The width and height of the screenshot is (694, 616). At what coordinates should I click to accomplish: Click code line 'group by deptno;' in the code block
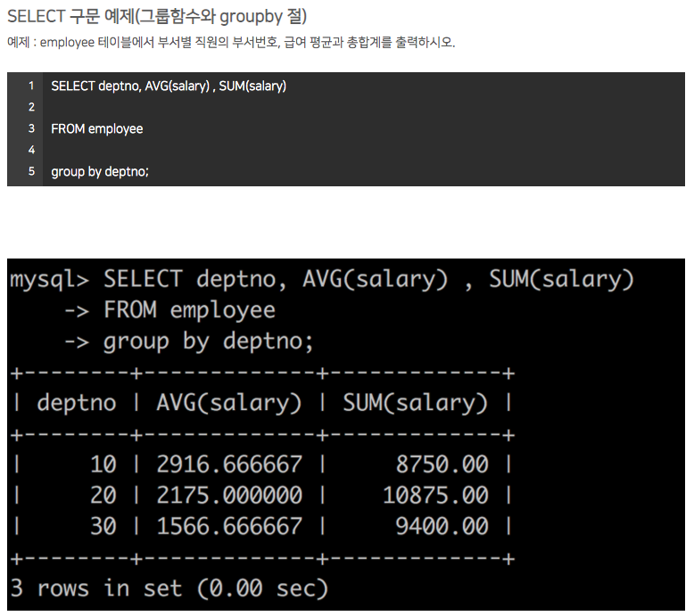coord(100,171)
